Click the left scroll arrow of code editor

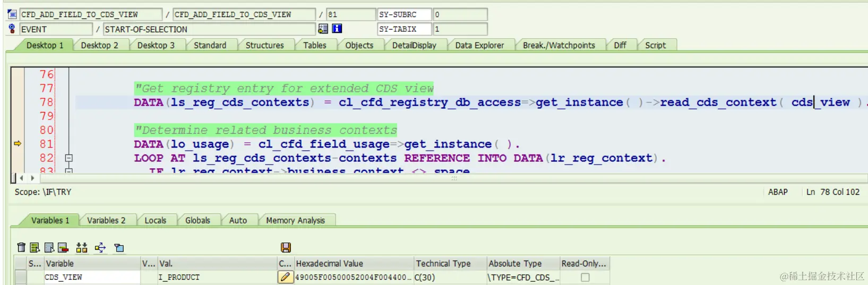[x=22, y=178]
